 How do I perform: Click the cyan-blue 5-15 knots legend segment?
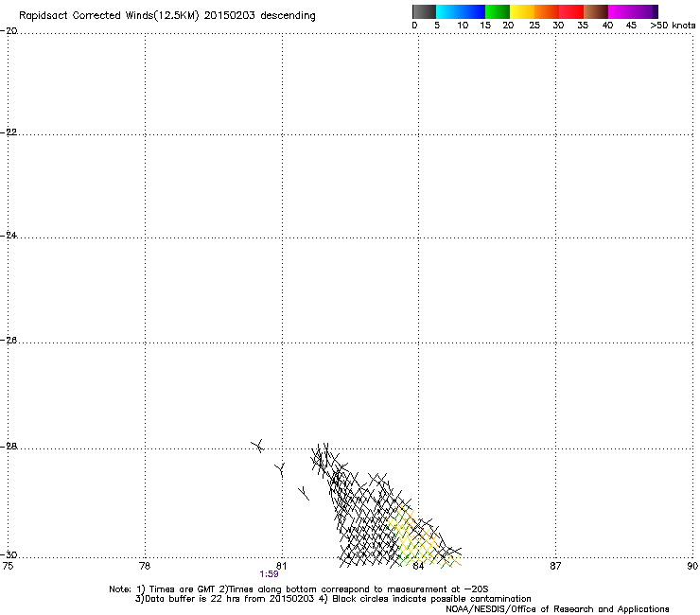[x=461, y=11]
